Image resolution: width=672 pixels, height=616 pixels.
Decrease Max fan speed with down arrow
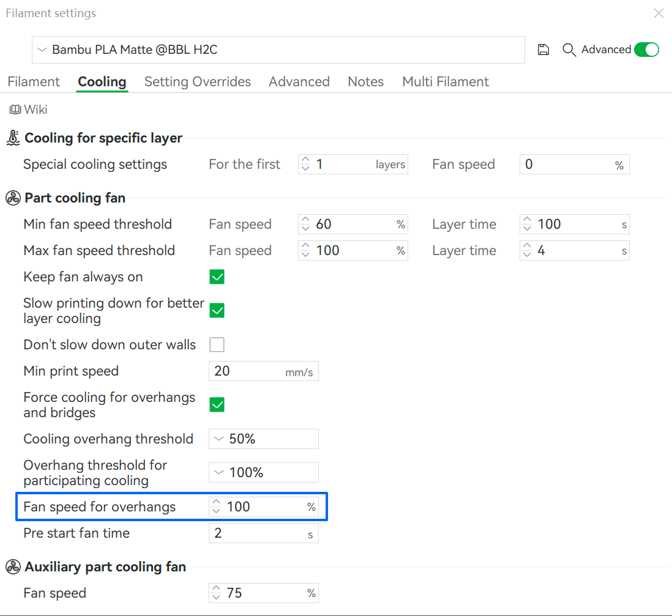[305, 255]
